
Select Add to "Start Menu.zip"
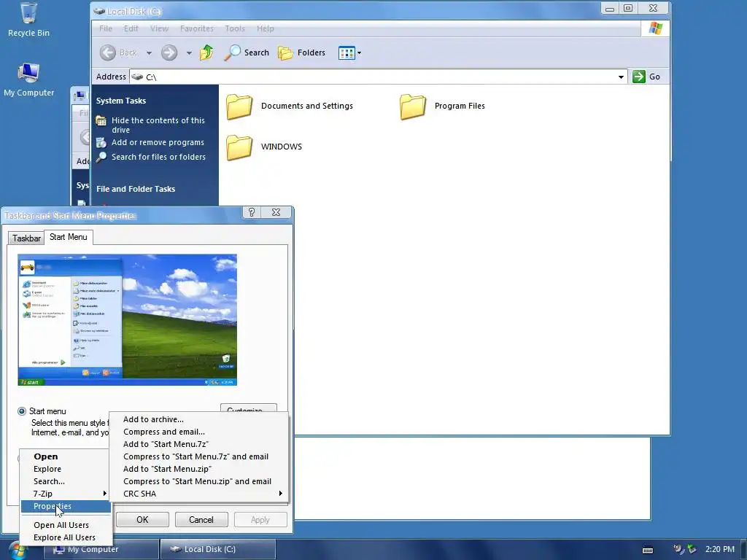click(198, 469)
